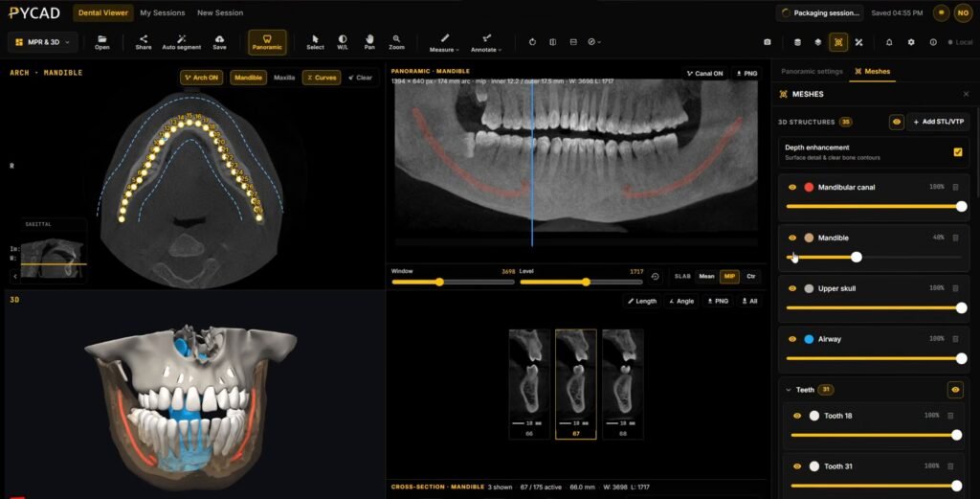Open settings gear icon
The width and height of the screenshot is (980, 499).
click(911, 42)
